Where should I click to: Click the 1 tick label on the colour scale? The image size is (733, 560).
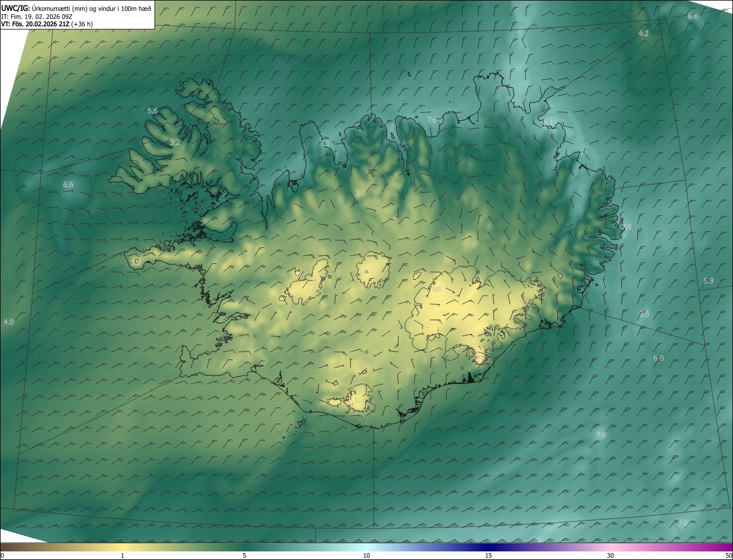[x=123, y=555]
